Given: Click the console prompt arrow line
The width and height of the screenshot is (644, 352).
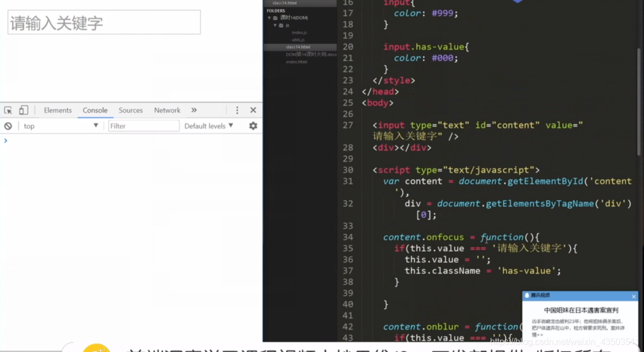Looking at the screenshot, I should coord(5,141).
